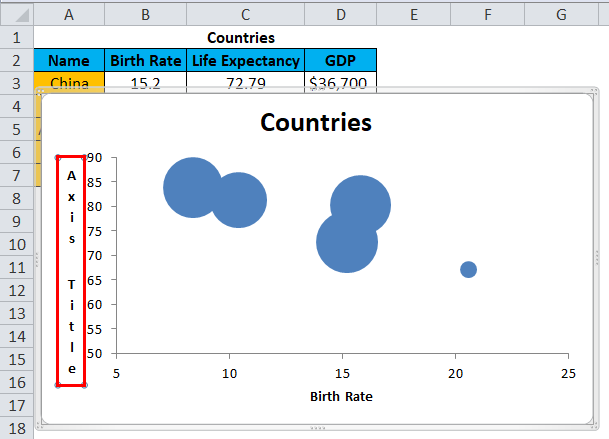Click the vertical axis label 70

coord(94,256)
